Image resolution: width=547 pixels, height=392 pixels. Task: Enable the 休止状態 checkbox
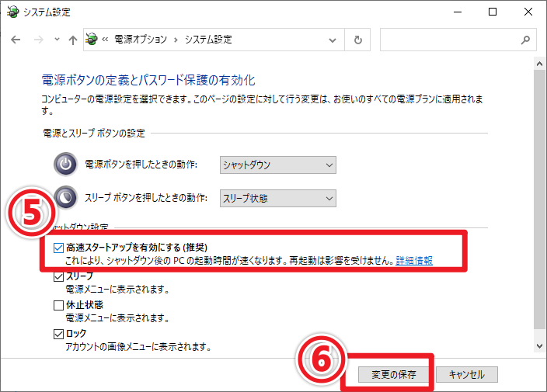tap(59, 305)
